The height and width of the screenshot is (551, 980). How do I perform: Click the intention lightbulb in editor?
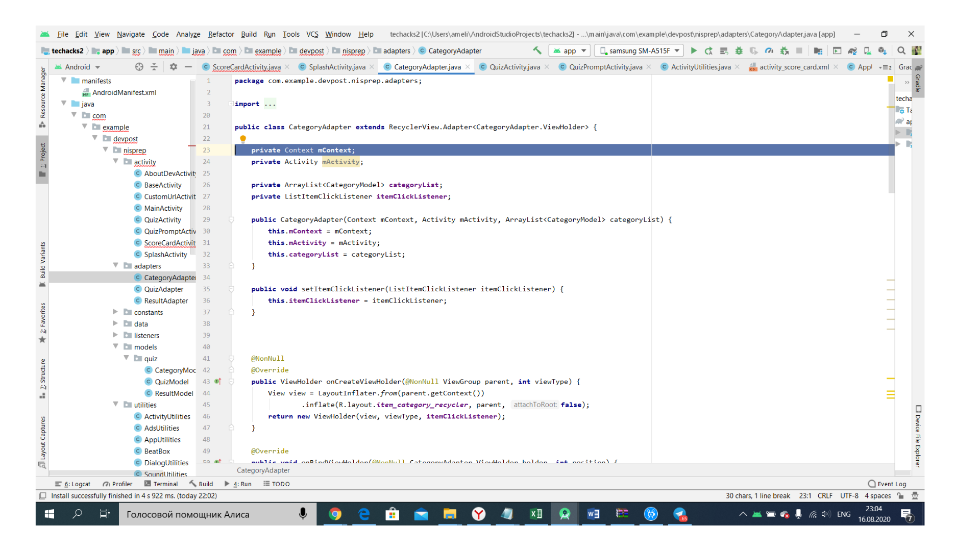point(243,139)
